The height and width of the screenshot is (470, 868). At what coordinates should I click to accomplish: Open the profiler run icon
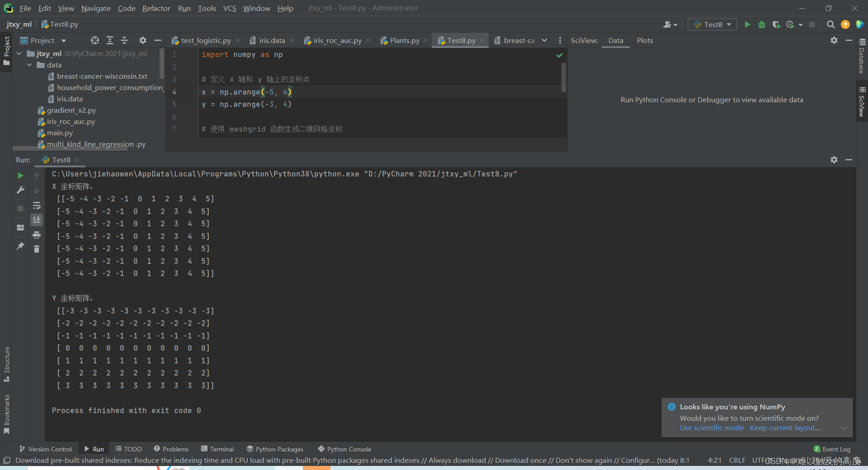point(790,24)
